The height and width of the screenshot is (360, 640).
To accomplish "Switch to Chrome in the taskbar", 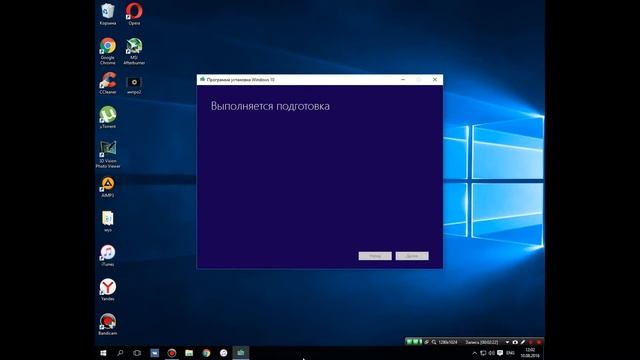I will (206, 353).
